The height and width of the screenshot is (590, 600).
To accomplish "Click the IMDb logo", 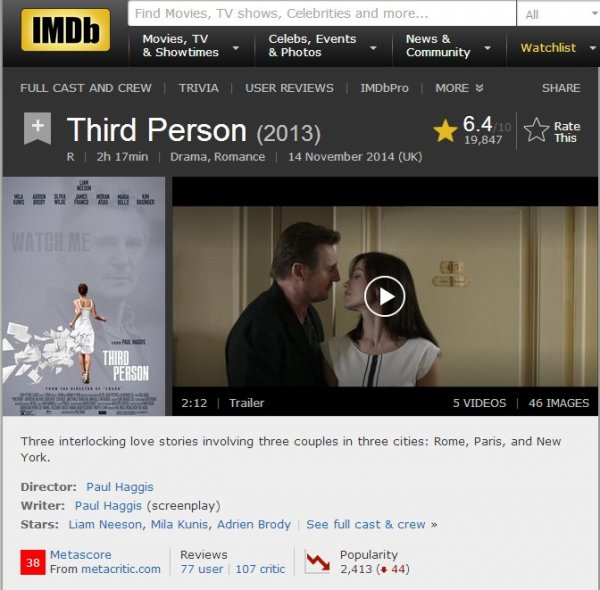I will tap(65, 30).
